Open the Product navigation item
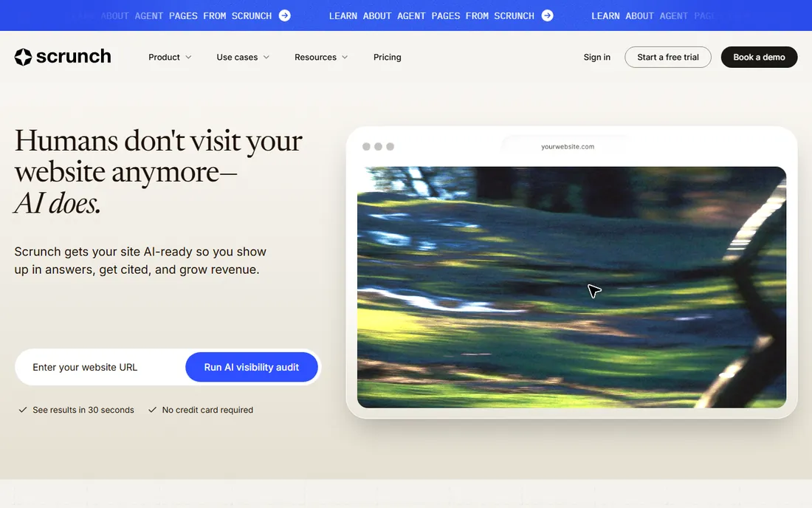This screenshot has height=508, width=812. (170, 57)
